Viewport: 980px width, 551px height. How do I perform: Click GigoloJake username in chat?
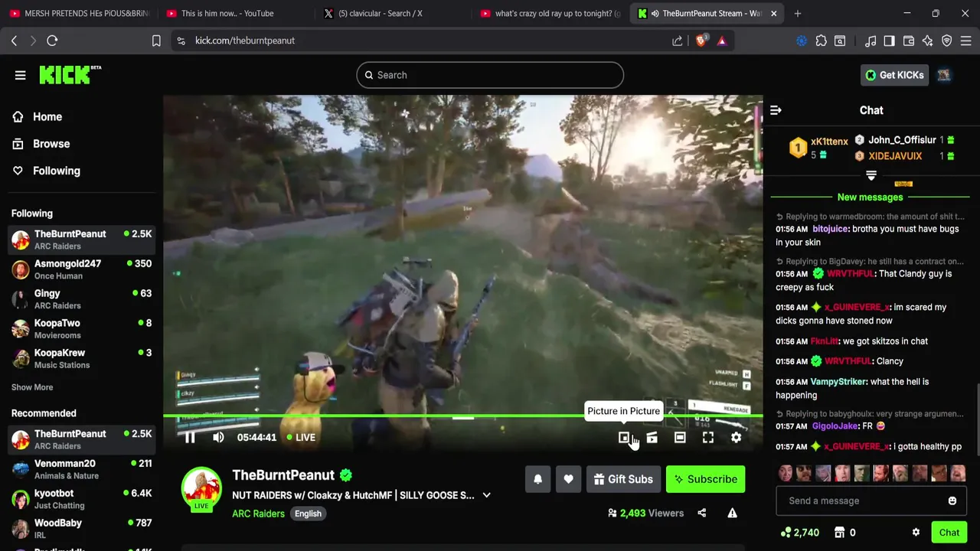click(835, 426)
